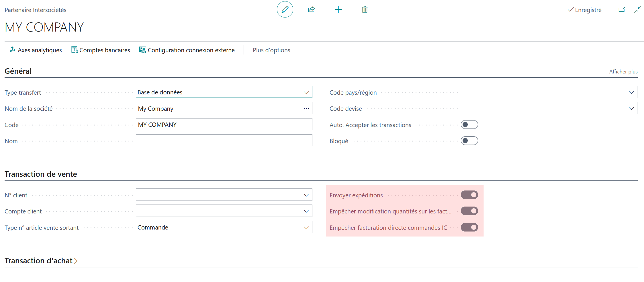Open Axes analytiques action
Viewport: 644px width, 282px height.
point(36,50)
